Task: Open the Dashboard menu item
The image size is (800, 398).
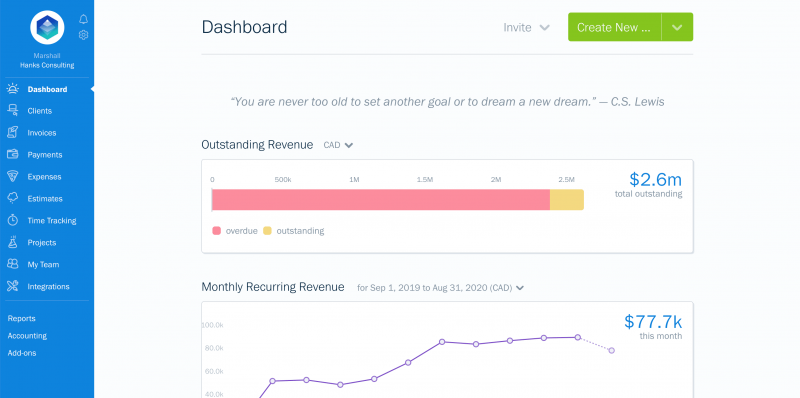Action: pos(47,89)
